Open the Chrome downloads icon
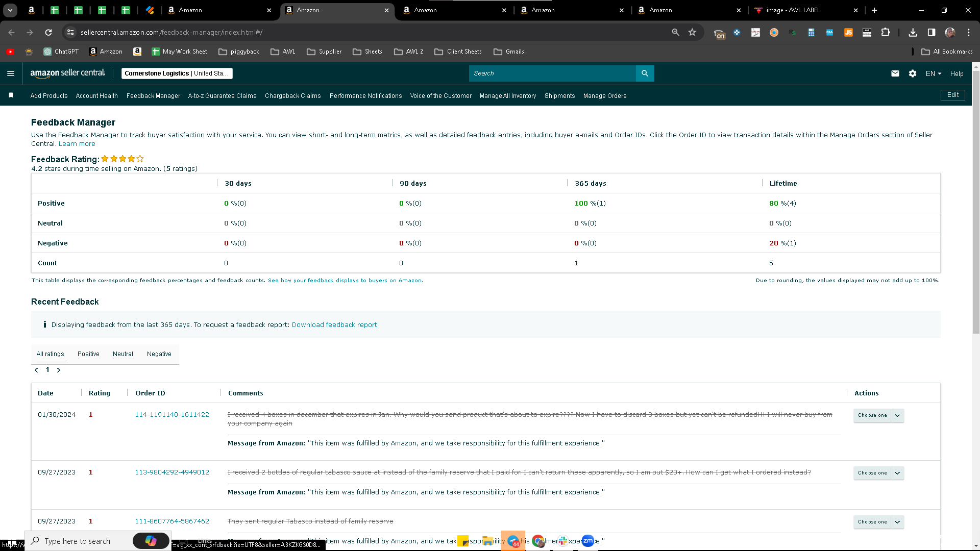Viewport: 980px width, 551px height. 913,32
